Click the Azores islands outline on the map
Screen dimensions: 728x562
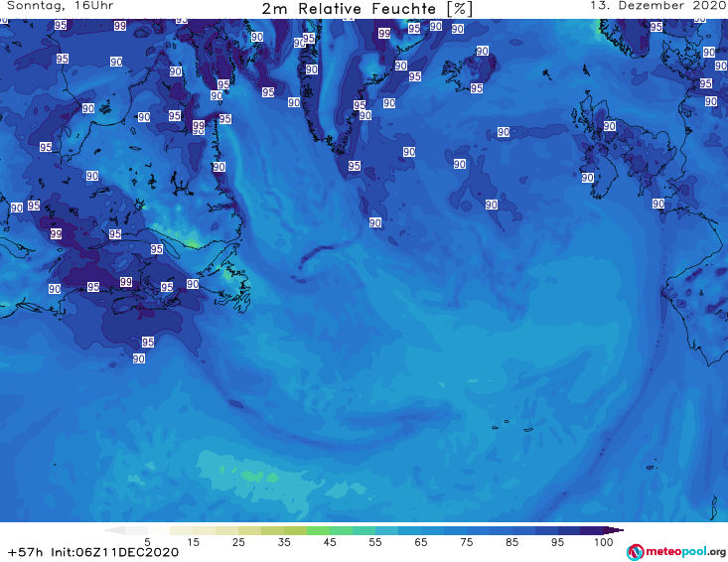pos(512,426)
